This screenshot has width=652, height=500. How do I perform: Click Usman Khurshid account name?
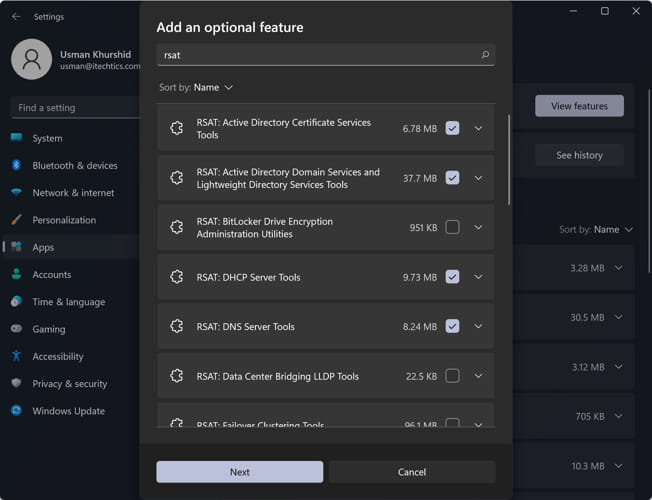[x=95, y=54]
